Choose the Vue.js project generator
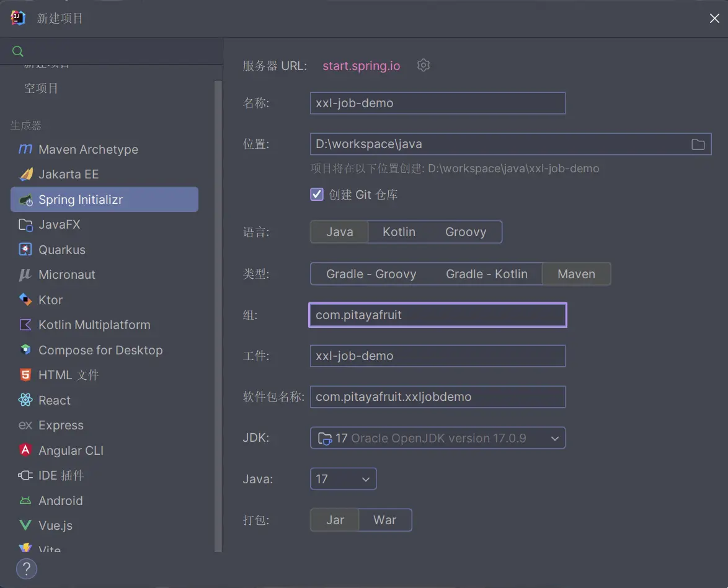This screenshot has width=728, height=588. click(x=56, y=525)
